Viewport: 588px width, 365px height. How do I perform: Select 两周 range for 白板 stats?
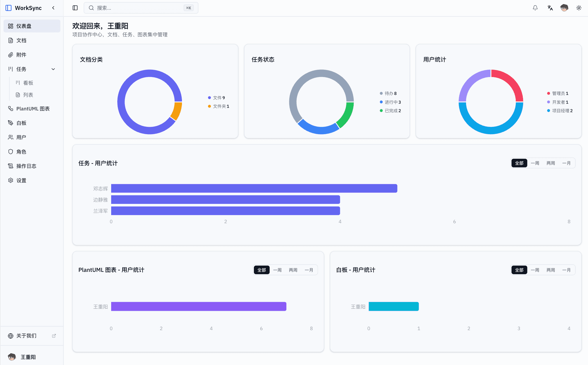tap(551, 270)
